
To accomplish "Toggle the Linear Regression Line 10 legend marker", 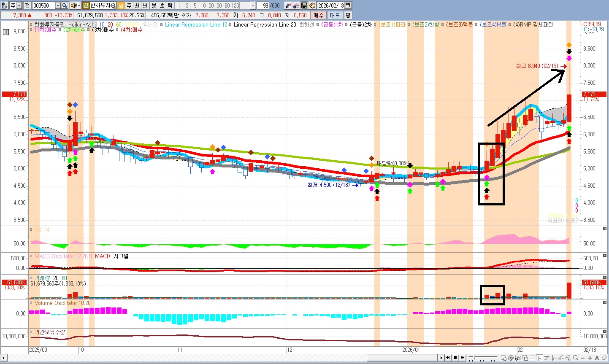I will tap(162, 24).
